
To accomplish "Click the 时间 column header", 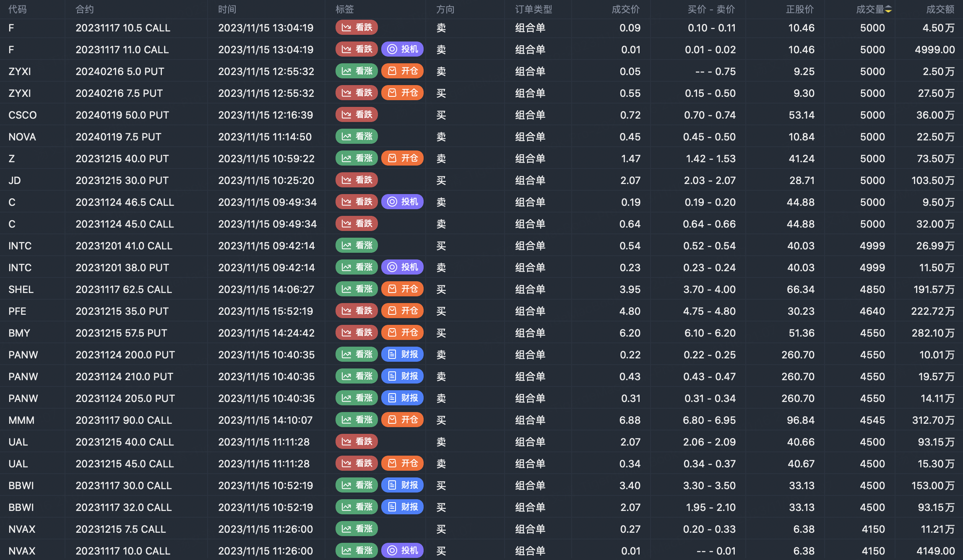I will tap(227, 9).
